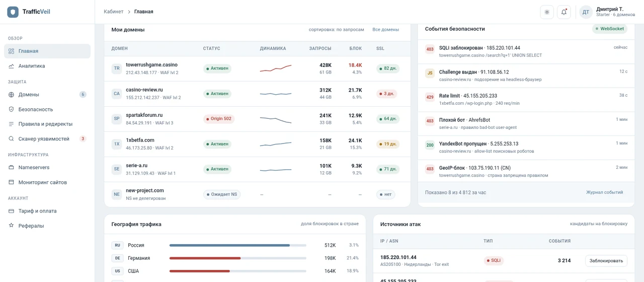Screen dimensions: 644x282
Task: Open Мониторинг сайтов page
Action: click(x=47, y=182)
